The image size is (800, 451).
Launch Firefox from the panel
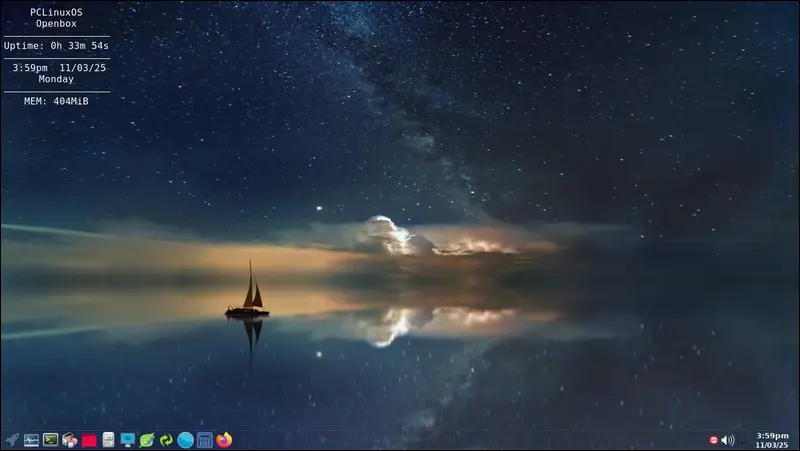coord(224,440)
